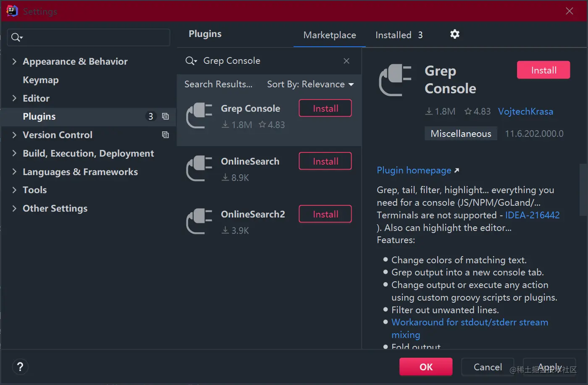The height and width of the screenshot is (385, 588).
Task: Expand Build, Execution, Deployment node
Action: [x=14, y=153]
